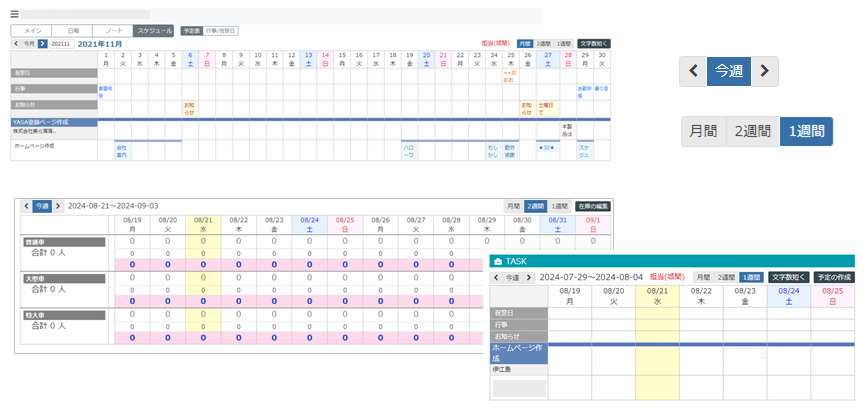
Task: Click the 行事/祝祭日 filter button
Action: tap(222, 31)
